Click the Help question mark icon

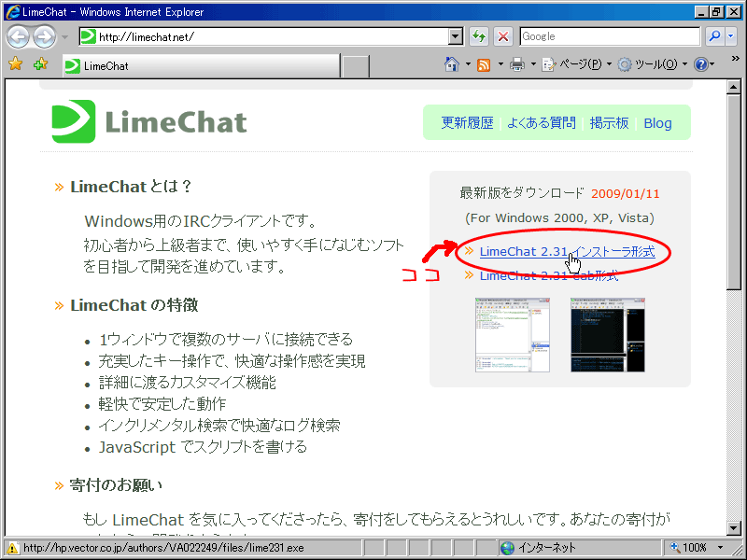coord(701,64)
